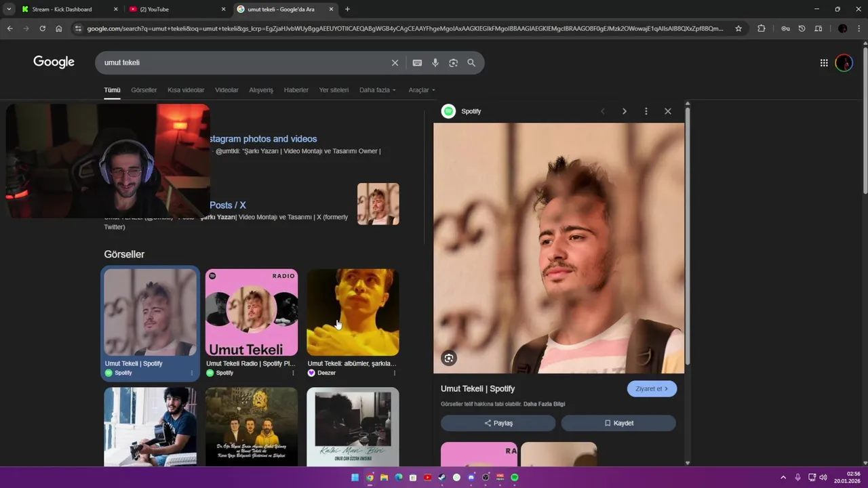Viewport: 868px width, 488px height.
Task: Click the Ziyaret et button
Action: click(x=652, y=389)
